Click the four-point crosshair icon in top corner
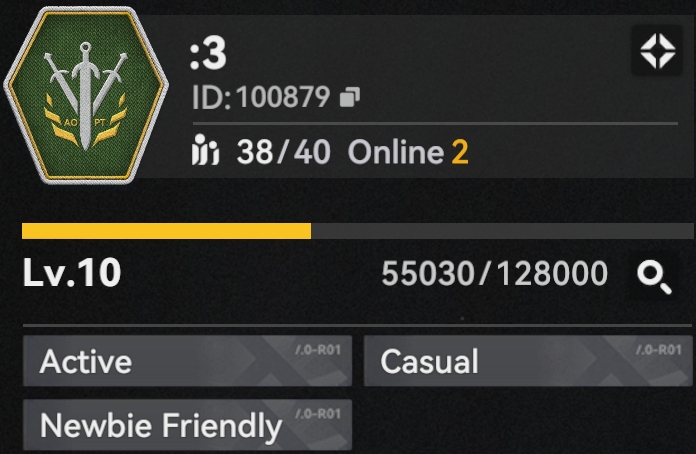The height and width of the screenshot is (454, 696). coord(658,51)
